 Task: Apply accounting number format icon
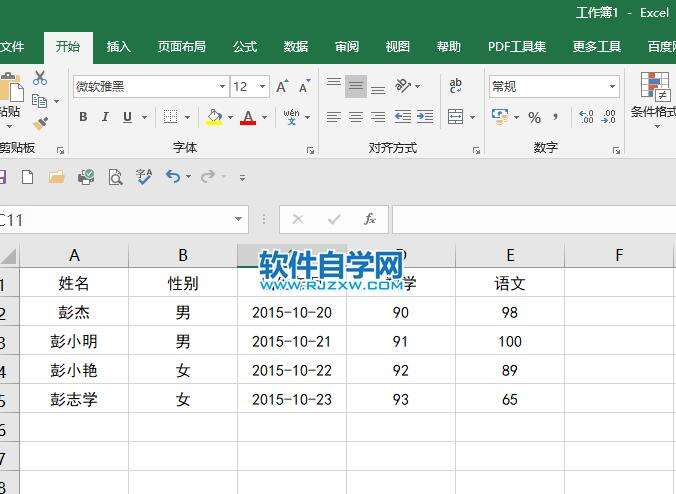point(501,117)
